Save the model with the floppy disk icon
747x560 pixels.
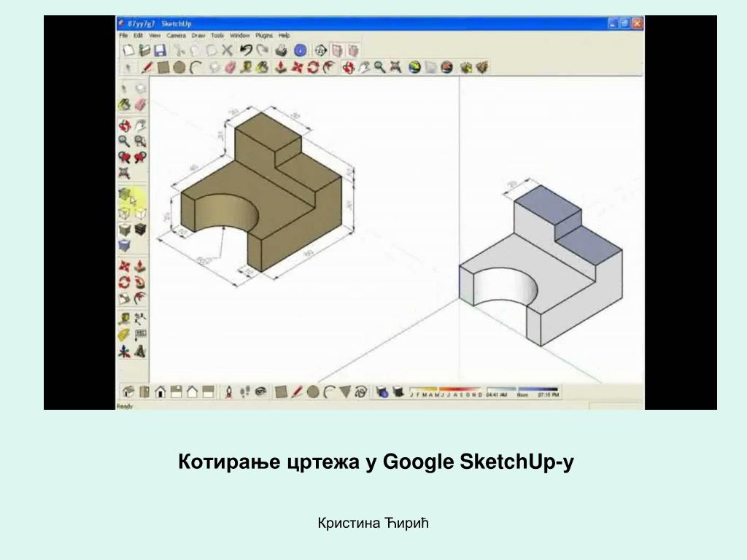pyautogui.click(x=160, y=50)
